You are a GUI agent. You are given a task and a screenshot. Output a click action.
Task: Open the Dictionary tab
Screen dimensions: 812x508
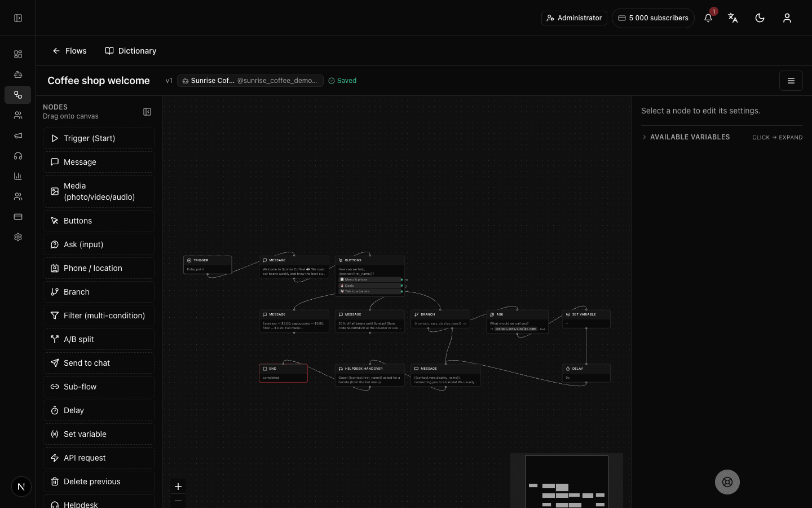coord(131,51)
